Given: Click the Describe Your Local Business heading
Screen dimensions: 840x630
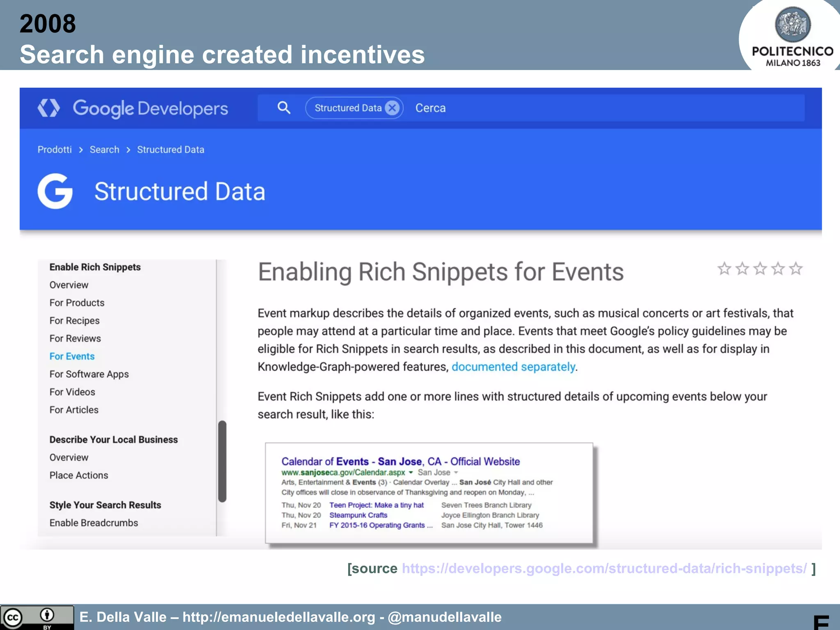Looking at the screenshot, I should pos(114,439).
